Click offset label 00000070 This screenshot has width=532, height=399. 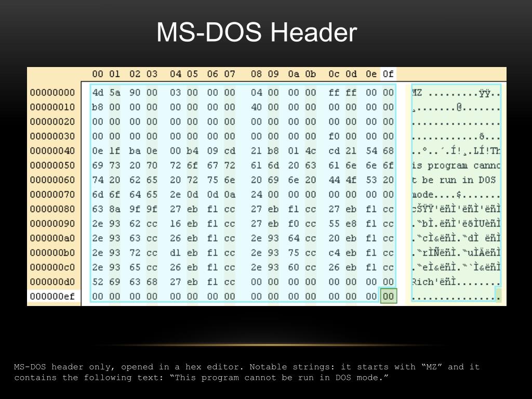52,195
